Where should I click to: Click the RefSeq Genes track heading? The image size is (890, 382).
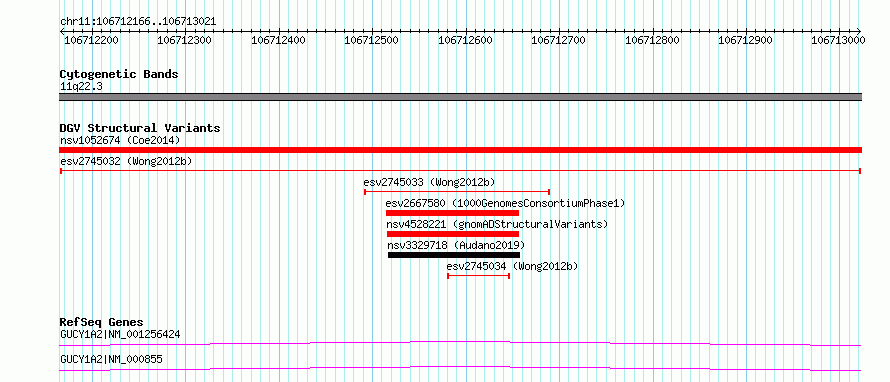[x=101, y=322]
